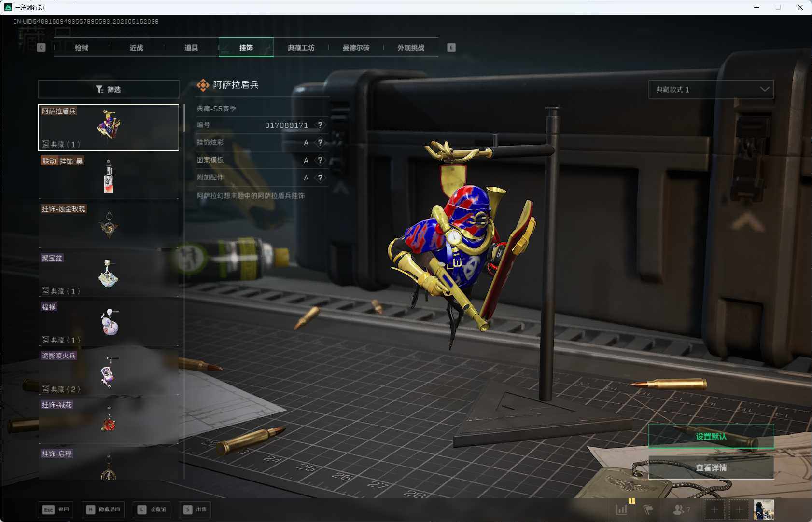
Task: Select the 挂饰 tab
Action: pos(246,48)
